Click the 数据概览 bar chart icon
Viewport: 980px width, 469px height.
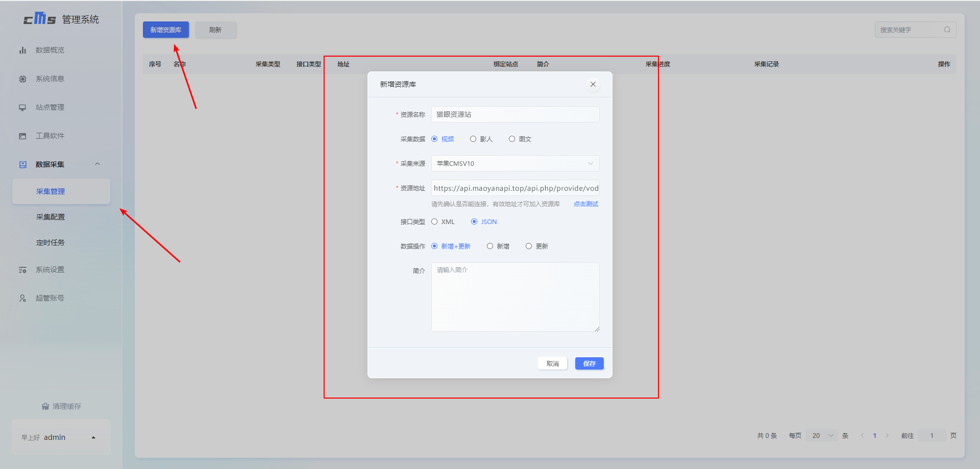[22, 50]
